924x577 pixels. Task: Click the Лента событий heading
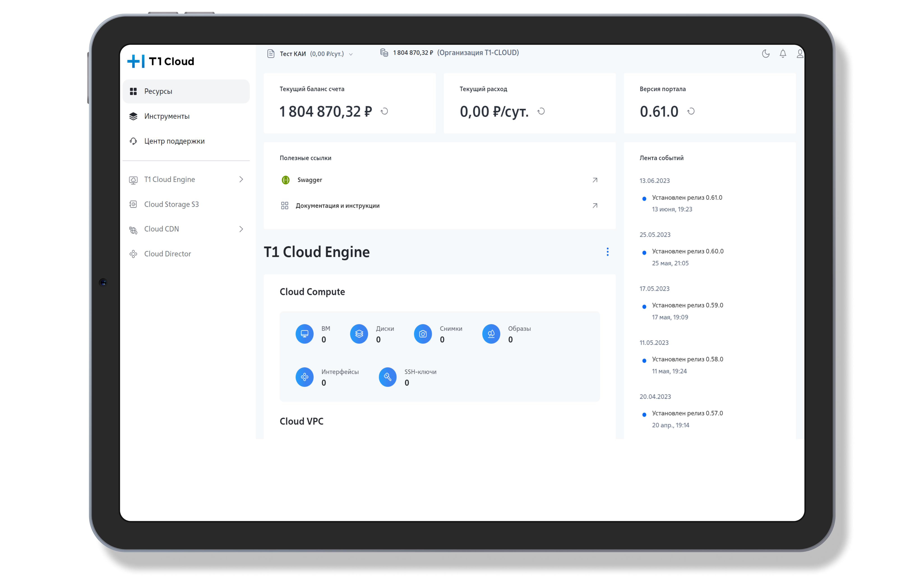pyautogui.click(x=661, y=158)
